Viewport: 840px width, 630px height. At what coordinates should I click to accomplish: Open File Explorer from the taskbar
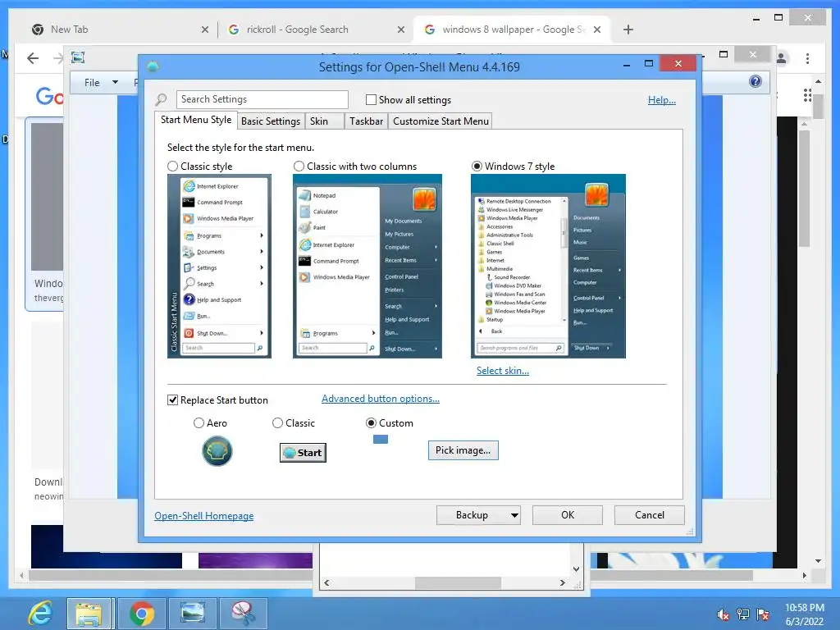pos(89,614)
